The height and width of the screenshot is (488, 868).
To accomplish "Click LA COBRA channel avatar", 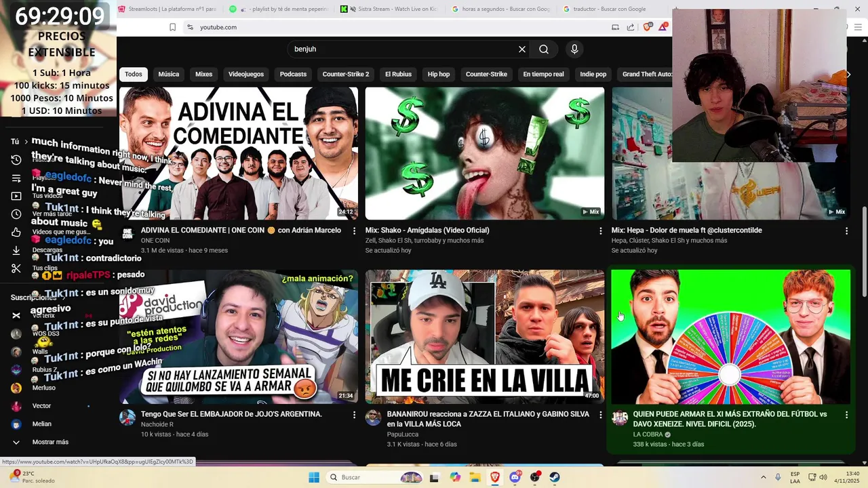I will (620, 418).
